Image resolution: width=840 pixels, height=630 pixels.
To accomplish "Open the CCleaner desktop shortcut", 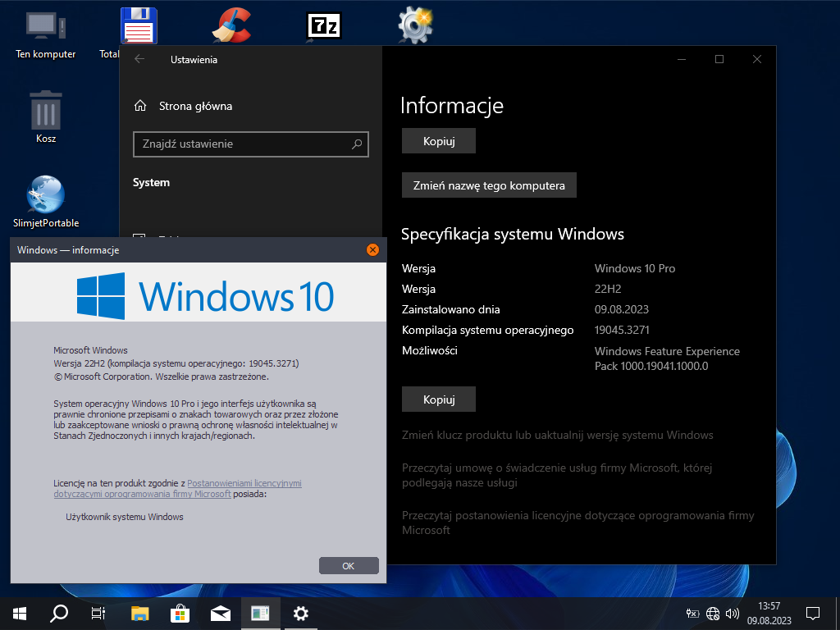I will point(231,25).
